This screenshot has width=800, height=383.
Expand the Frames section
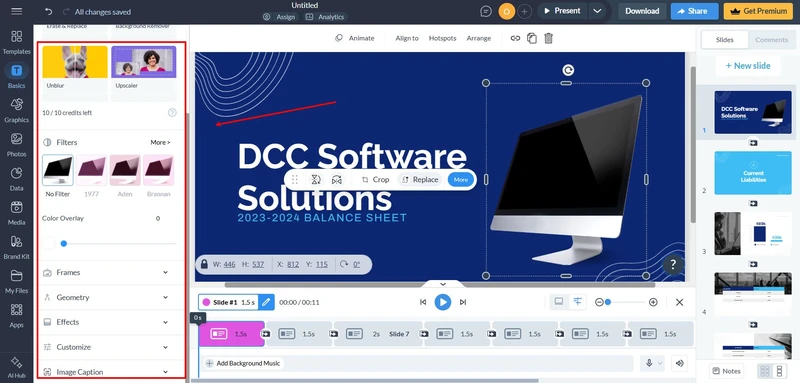106,273
